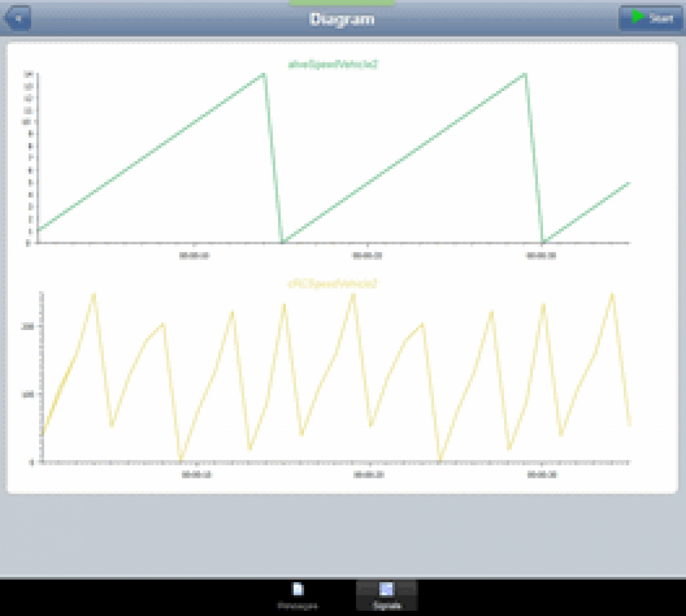
Task: Click 00:00:30 time label on green chart
Action: (541, 256)
